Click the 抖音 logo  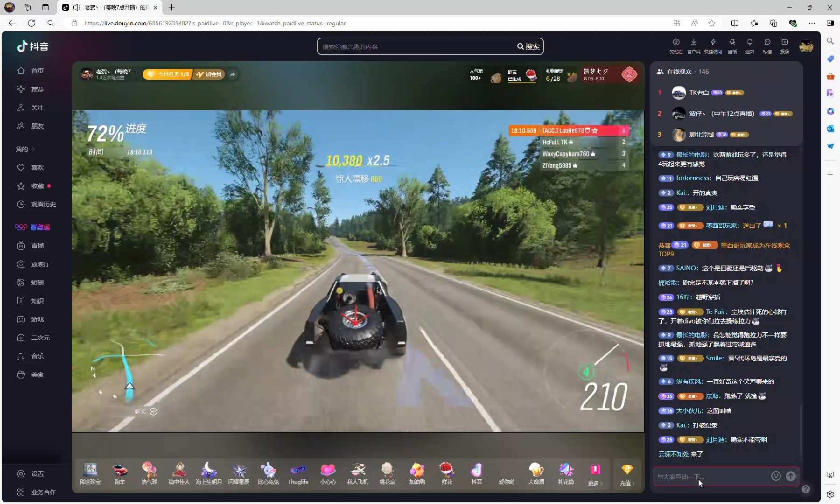click(x=33, y=46)
